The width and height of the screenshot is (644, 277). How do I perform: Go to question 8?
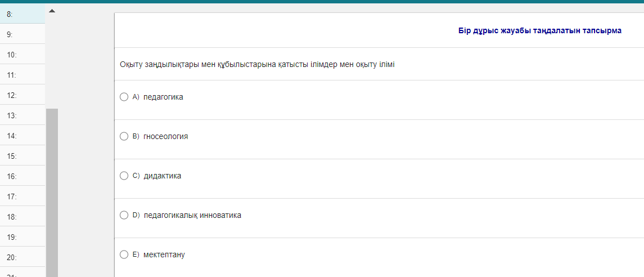click(x=22, y=14)
